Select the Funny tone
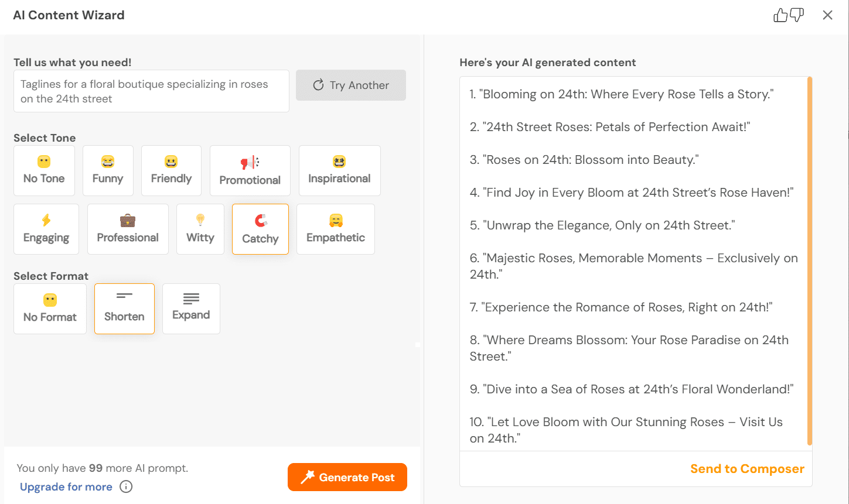This screenshot has width=849, height=504. pos(108,170)
